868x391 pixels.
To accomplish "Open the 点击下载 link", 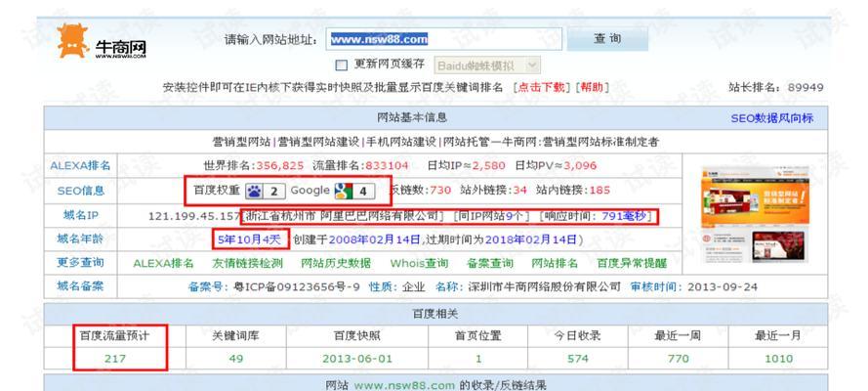I will [540, 87].
